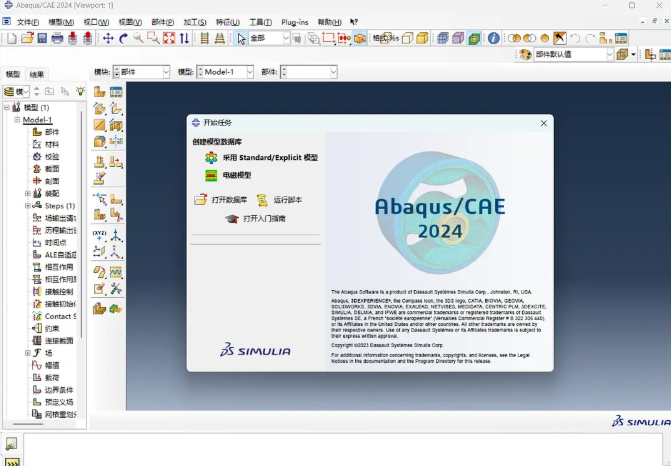Viewport: 671px width, 466px height.
Task: Click the Auto-fit view icon
Action: [169, 38]
